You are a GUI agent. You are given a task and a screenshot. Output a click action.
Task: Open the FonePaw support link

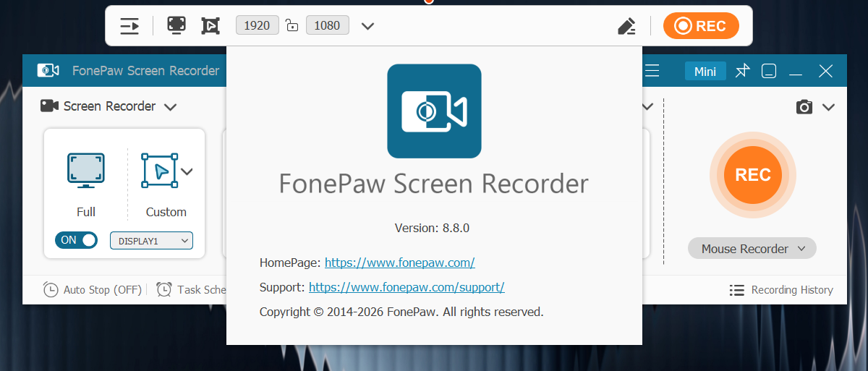point(407,287)
